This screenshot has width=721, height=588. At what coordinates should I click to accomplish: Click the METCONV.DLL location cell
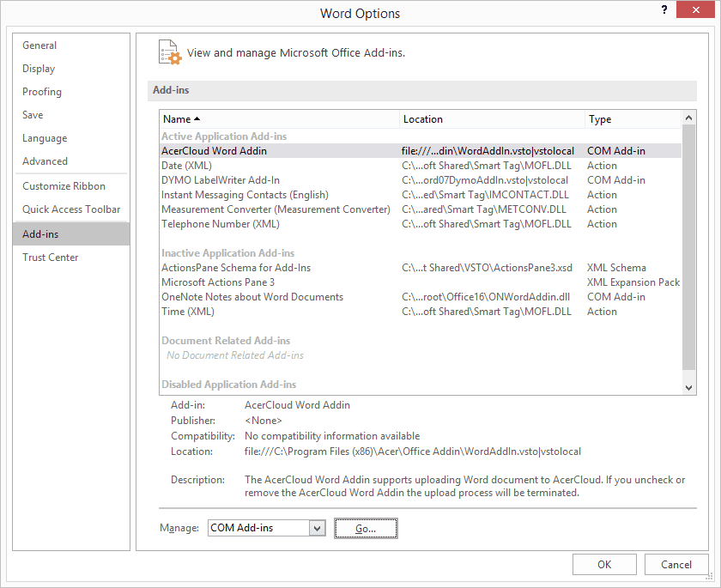[x=484, y=209]
